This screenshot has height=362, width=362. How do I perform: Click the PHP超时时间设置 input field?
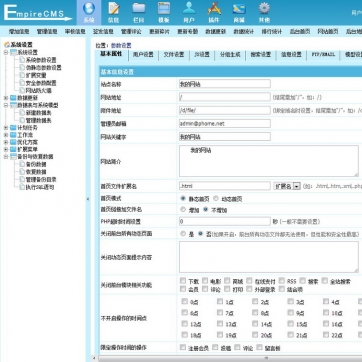tap(225, 221)
